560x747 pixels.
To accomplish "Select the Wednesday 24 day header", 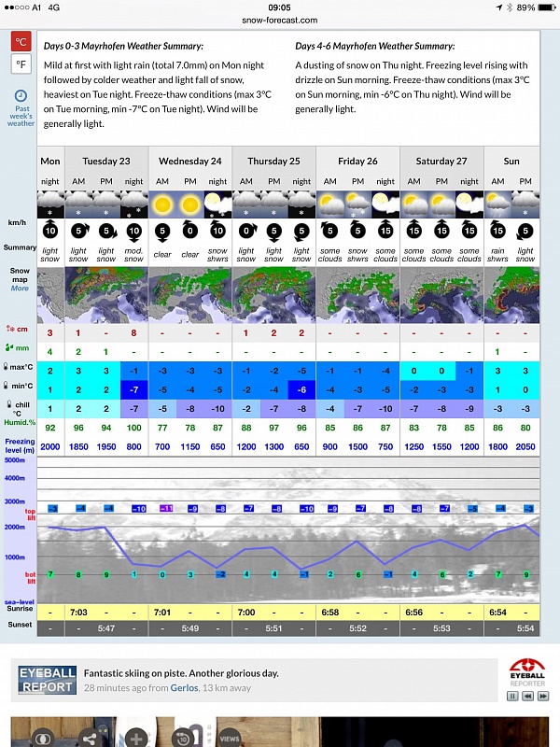I will [x=190, y=161].
